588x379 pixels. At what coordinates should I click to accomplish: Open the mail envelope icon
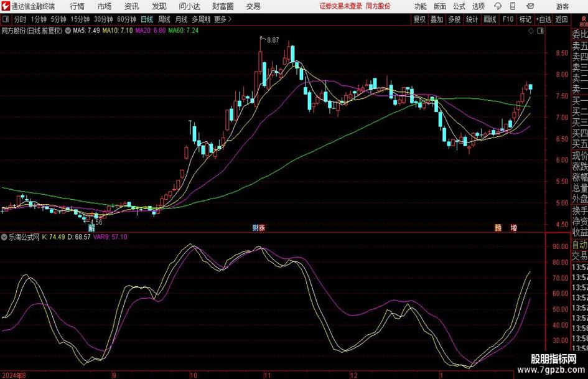530,6
